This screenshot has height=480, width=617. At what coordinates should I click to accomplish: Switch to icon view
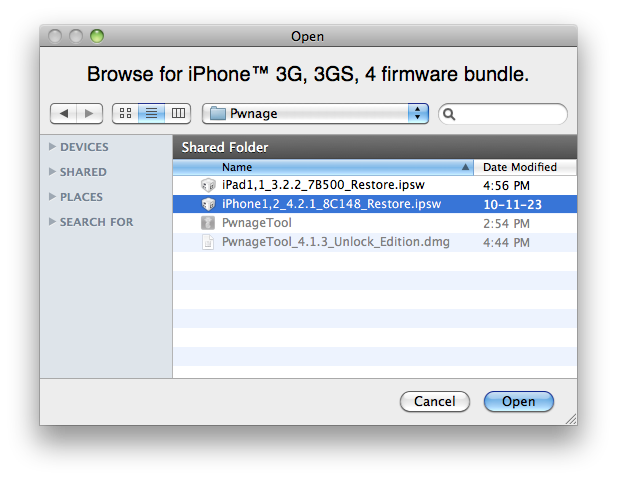(126, 114)
